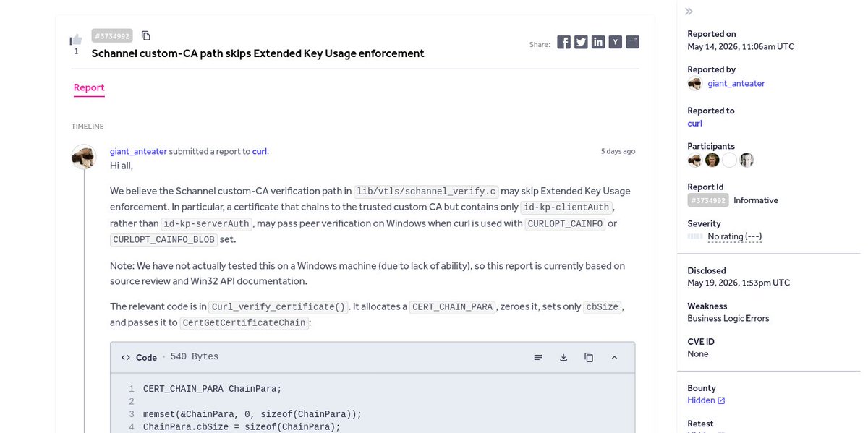This screenshot has width=868, height=433.
Task: Share the report on Twitter
Action: click(x=581, y=43)
